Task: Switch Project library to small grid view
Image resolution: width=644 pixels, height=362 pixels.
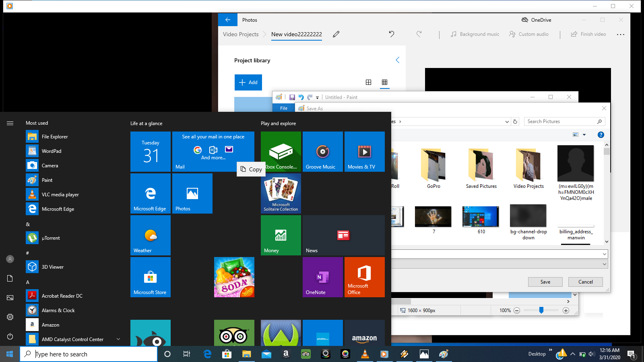Action: [x=384, y=82]
